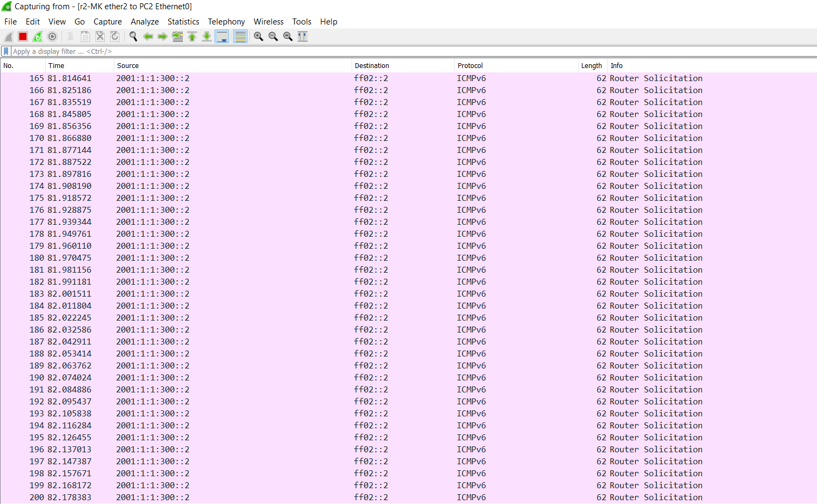Viewport: 817px width, 504px height.
Task: Click the zoom-out magnifier control
Action: [273, 36]
